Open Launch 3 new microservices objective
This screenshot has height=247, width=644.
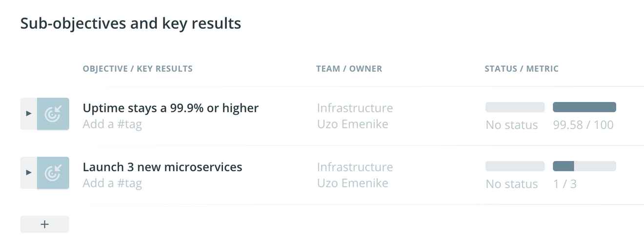click(162, 167)
